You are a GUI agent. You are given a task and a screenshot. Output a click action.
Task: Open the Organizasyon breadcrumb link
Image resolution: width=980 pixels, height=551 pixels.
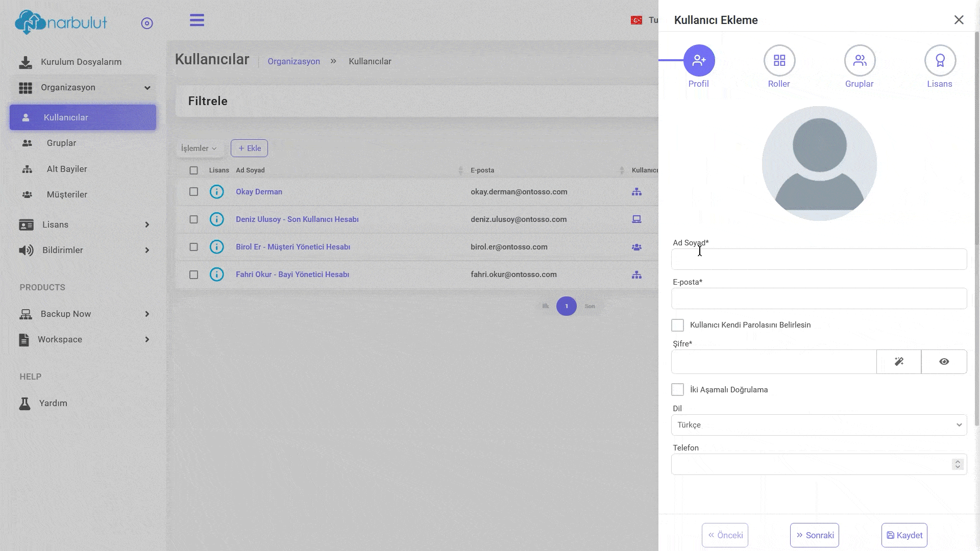click(x=293, y=61)
